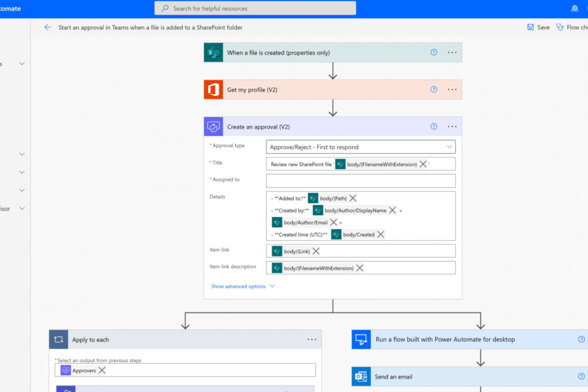This screenshot has width=588, height=392.
Task: Open the Approval type dropdown
Action: pos(361,147)
